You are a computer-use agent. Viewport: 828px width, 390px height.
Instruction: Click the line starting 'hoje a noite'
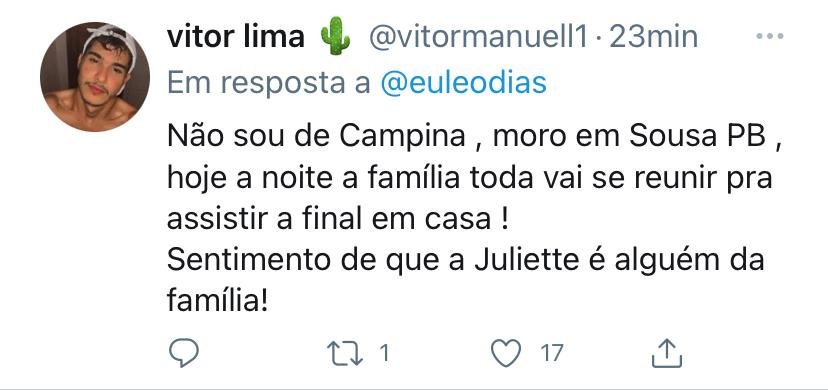[x=470, y=179]
